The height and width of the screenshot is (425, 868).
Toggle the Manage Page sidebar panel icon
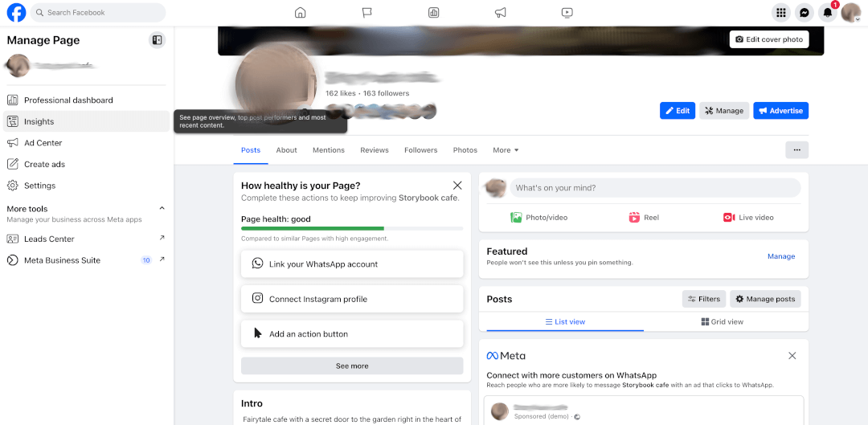(158, 40)
